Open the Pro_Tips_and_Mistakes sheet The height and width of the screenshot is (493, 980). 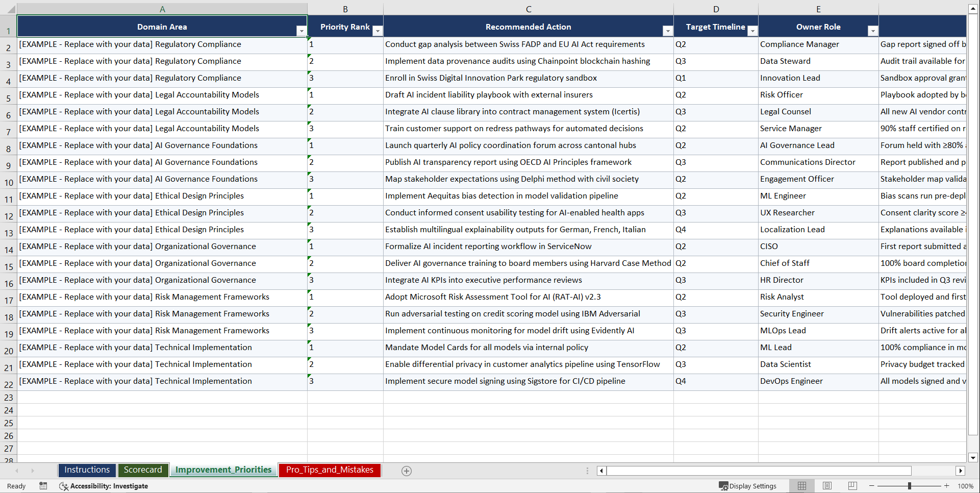coord(329,470)
